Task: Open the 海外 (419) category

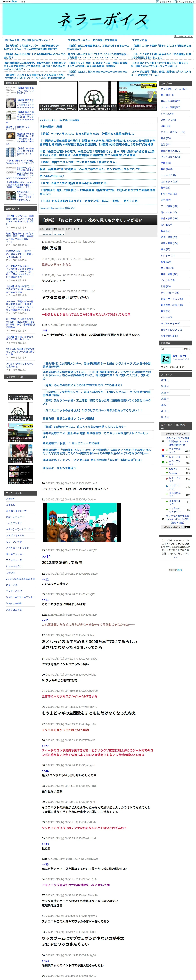Action: 166,200
